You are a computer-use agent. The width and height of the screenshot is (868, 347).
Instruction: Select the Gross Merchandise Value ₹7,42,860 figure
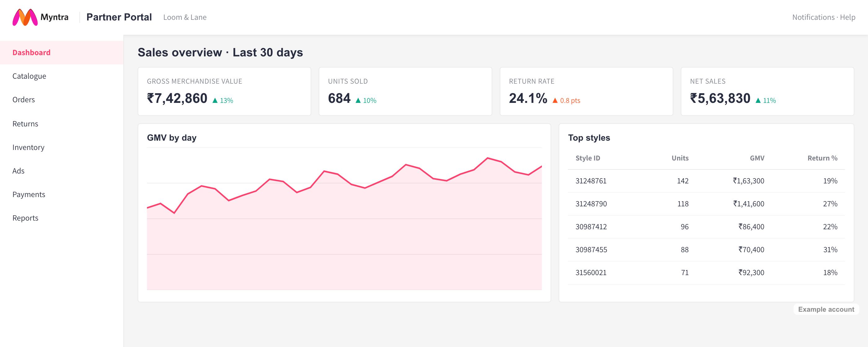177,99
